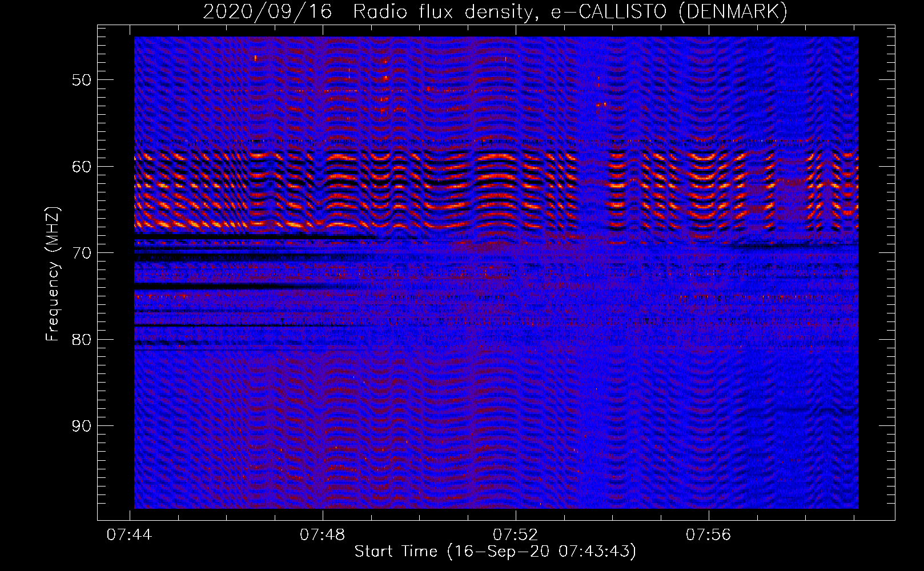Click the 07:56 time tick label
The height and width of the screenshot is (571, 924).
(x=709, y=535)
